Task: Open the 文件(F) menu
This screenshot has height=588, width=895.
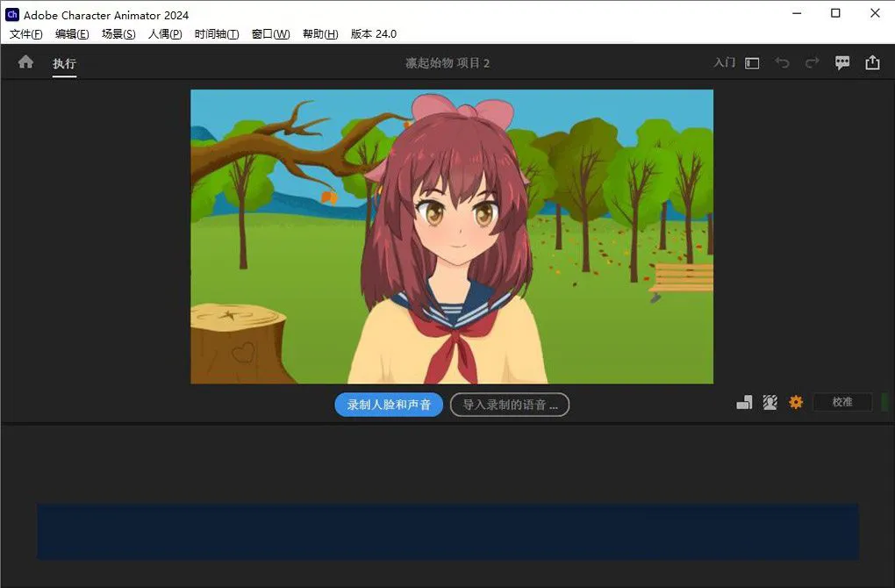Action: coord(26,34)
